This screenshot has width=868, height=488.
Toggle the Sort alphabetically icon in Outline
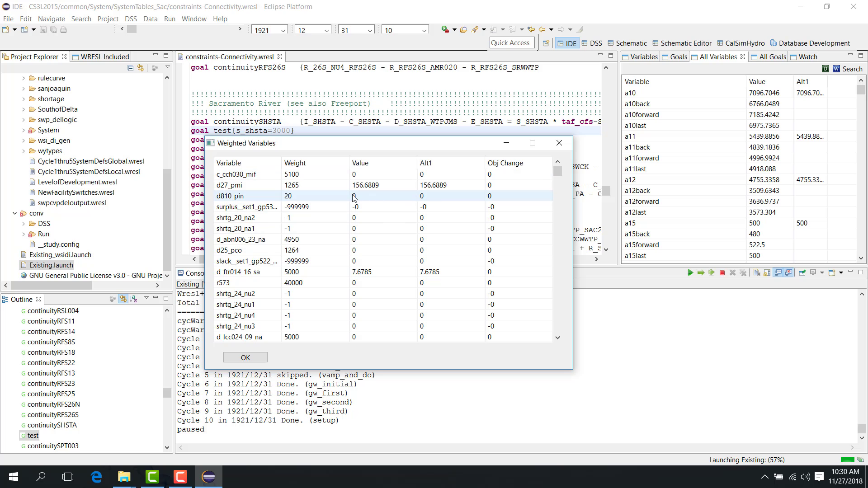133,299
